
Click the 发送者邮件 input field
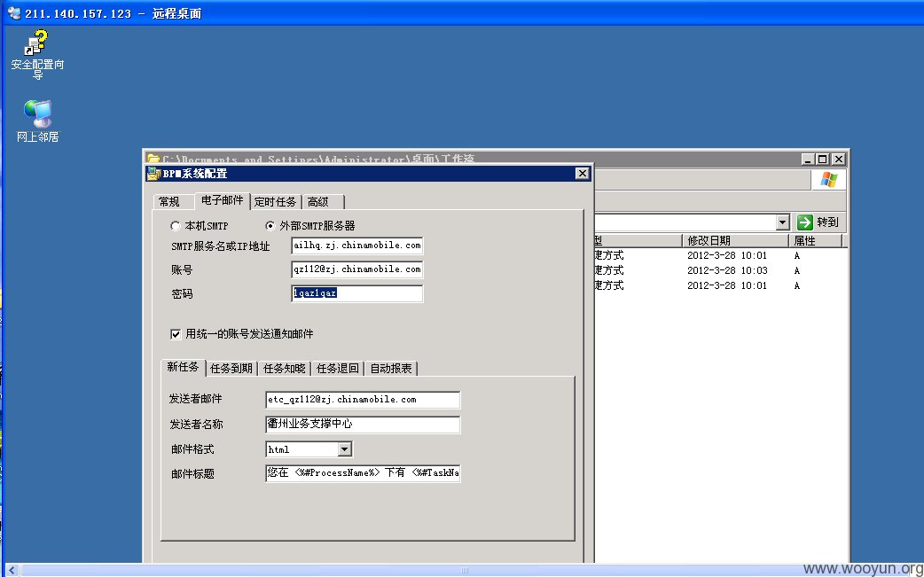pyautogui.click(x=363, y=399)
